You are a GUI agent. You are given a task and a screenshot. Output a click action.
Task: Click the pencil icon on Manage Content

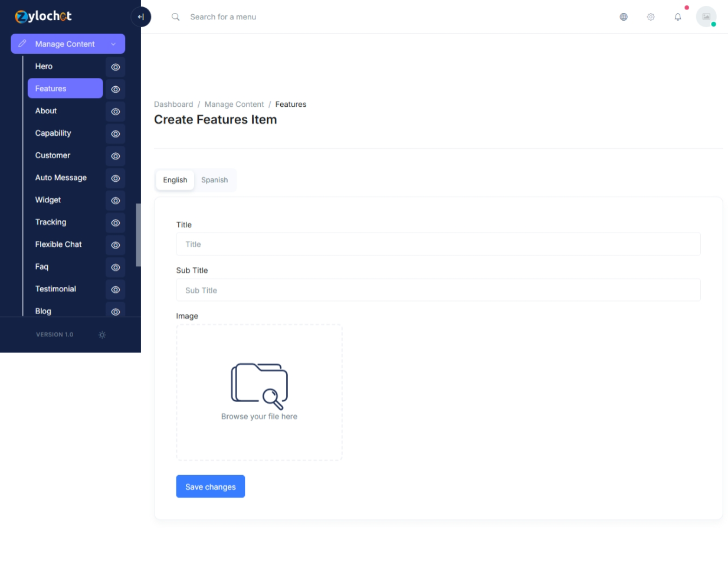22,44
